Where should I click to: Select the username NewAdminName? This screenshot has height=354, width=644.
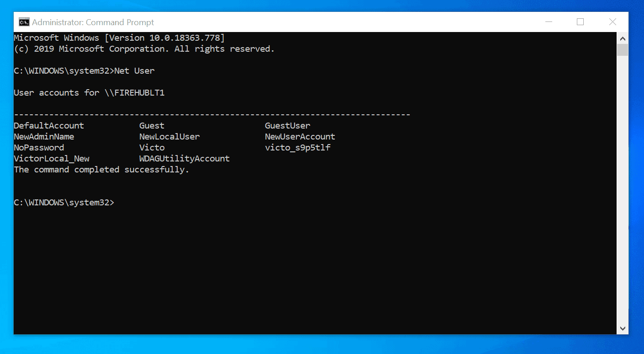coord(43,136)
